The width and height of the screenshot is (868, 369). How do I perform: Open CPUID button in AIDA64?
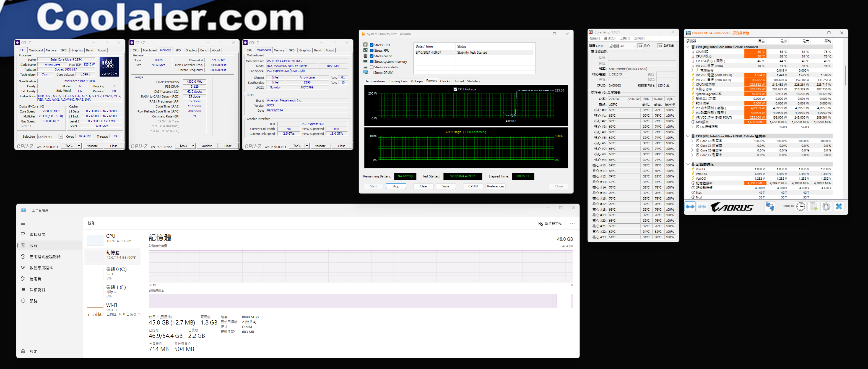tap(473, 186)
